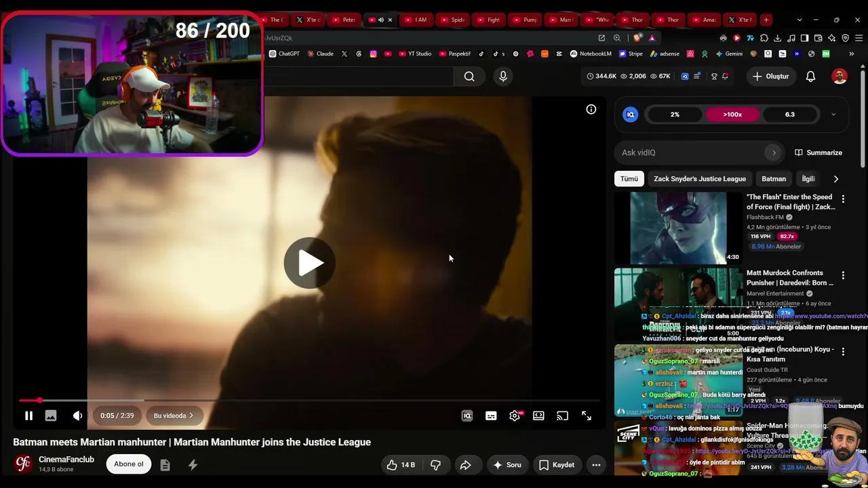Open options for 'The Flash' video
The height and width of the screenshot is (488, 868).
[843, 199]
